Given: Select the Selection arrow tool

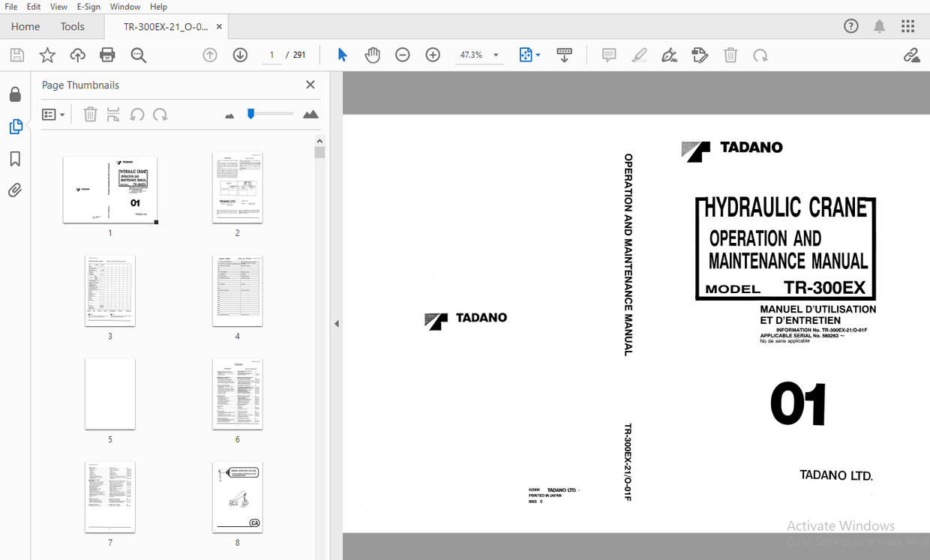Looking at the screenshot, I should 342,54.
